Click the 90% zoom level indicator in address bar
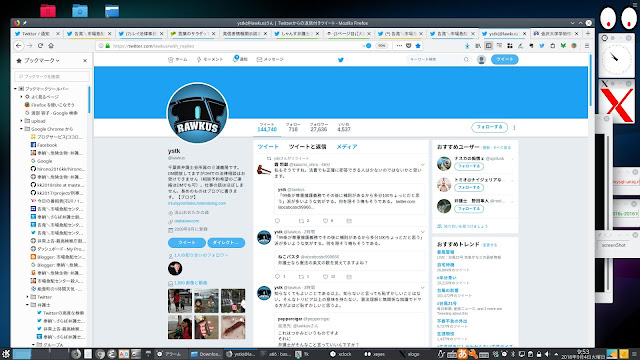This screenshot has width=640, height=360. 382,46
